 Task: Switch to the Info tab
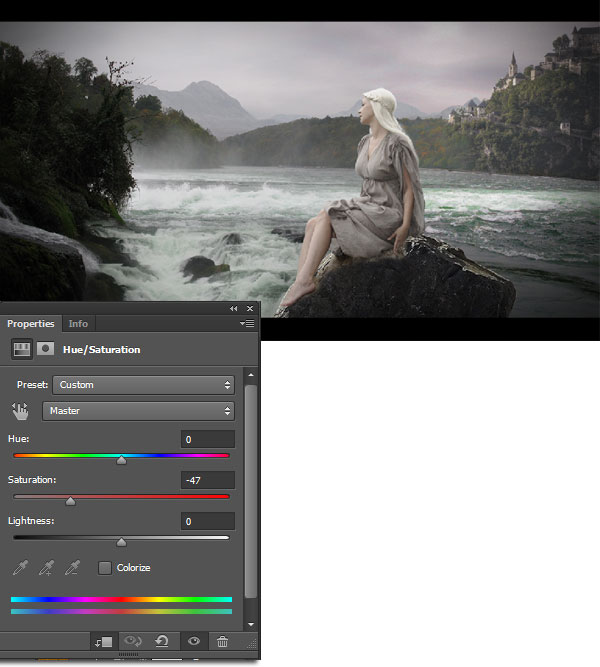[x=78, y=324]
